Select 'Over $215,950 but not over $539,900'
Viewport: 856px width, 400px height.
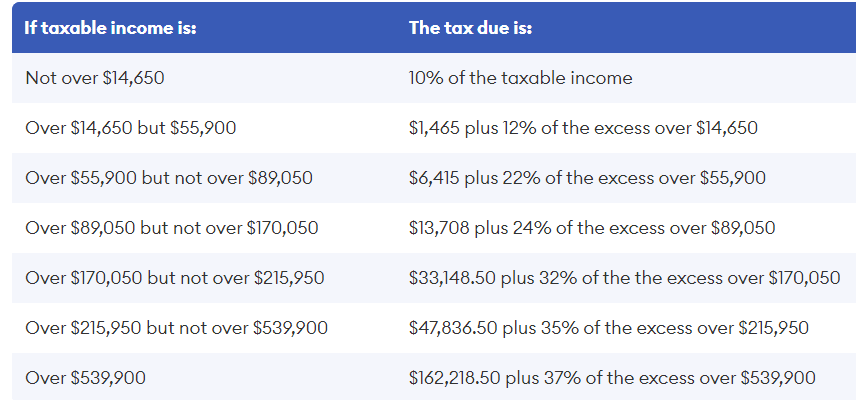tap(176, 328)
